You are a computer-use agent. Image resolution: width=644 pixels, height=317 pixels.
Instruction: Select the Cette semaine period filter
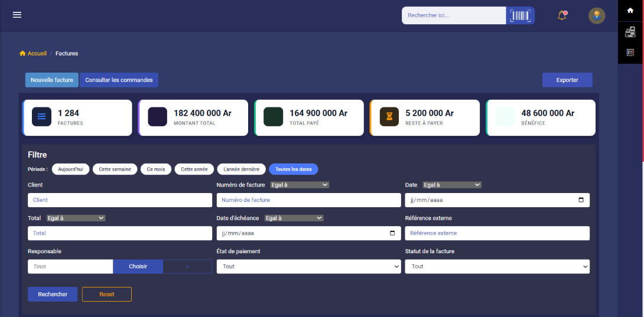tap(115, 169)
